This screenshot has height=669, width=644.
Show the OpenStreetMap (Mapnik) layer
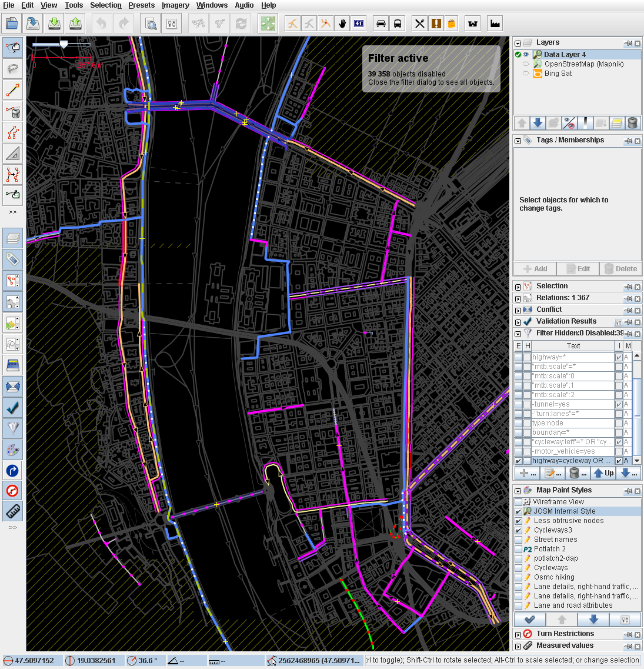click(x=526, y=64)
